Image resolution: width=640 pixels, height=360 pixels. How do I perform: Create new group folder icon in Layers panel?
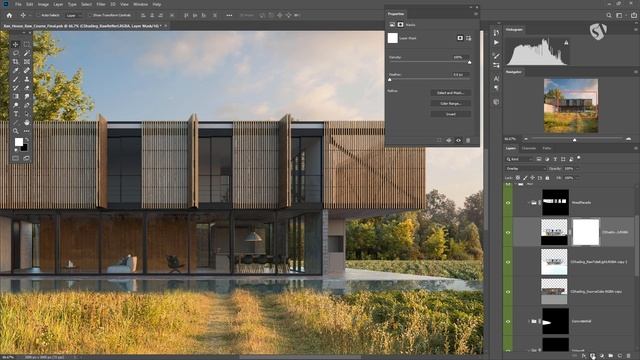coord(610,356)
